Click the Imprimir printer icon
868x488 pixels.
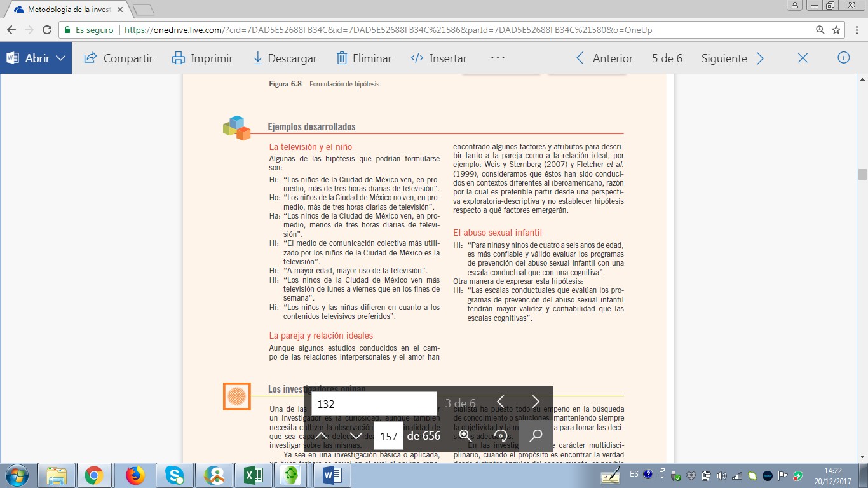click(x=179, y=58)
